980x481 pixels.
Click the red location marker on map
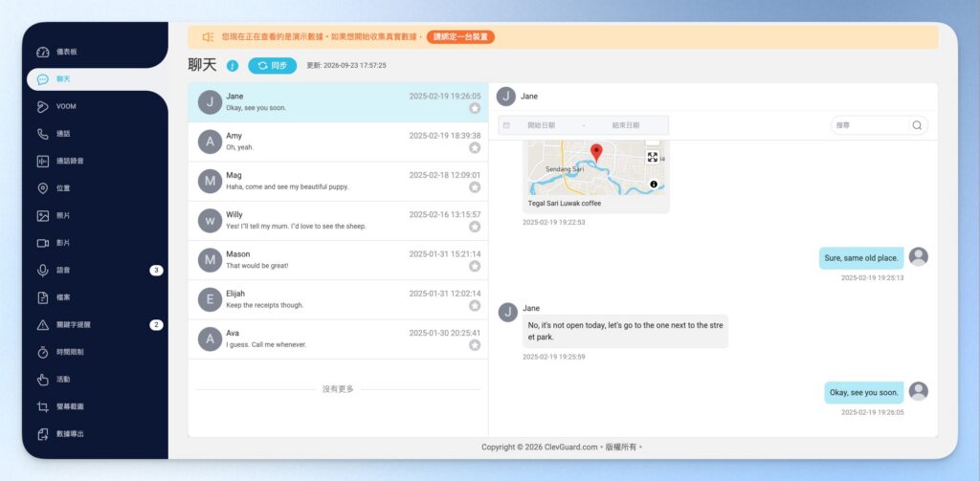596,153
